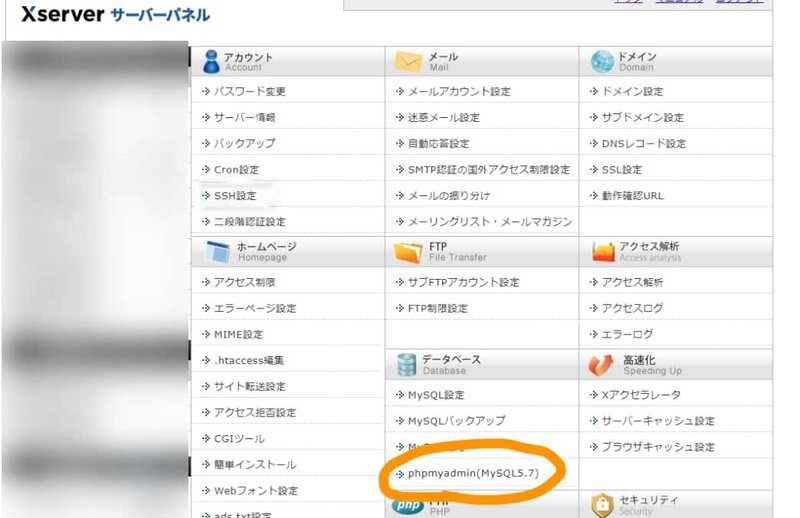Open DNSレコード設定 link
The width and height of the screenshot is (800, 518).
644,143
